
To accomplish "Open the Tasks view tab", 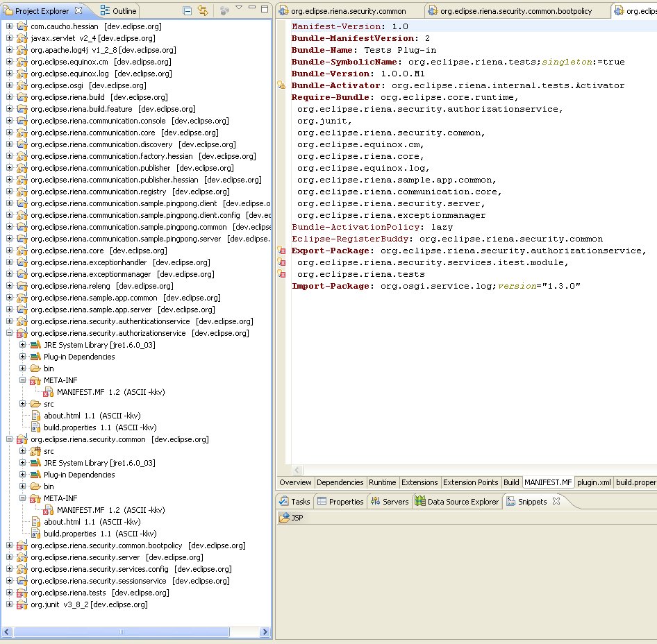I will 294,502.
